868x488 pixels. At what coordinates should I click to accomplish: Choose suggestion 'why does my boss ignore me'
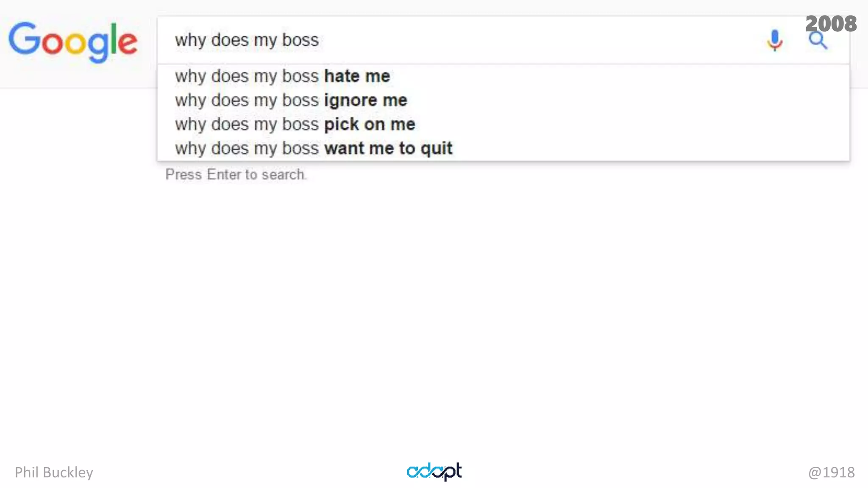pos(291,100)
